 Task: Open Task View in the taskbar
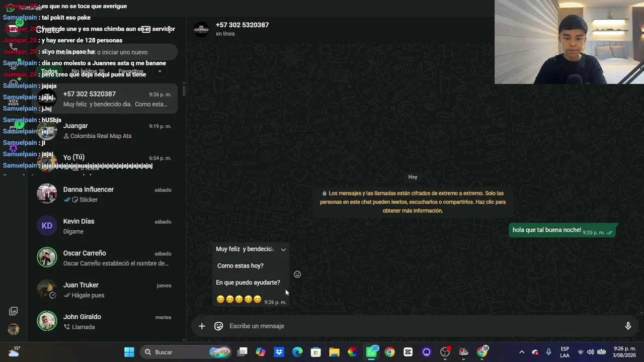[x=242, y=352]
